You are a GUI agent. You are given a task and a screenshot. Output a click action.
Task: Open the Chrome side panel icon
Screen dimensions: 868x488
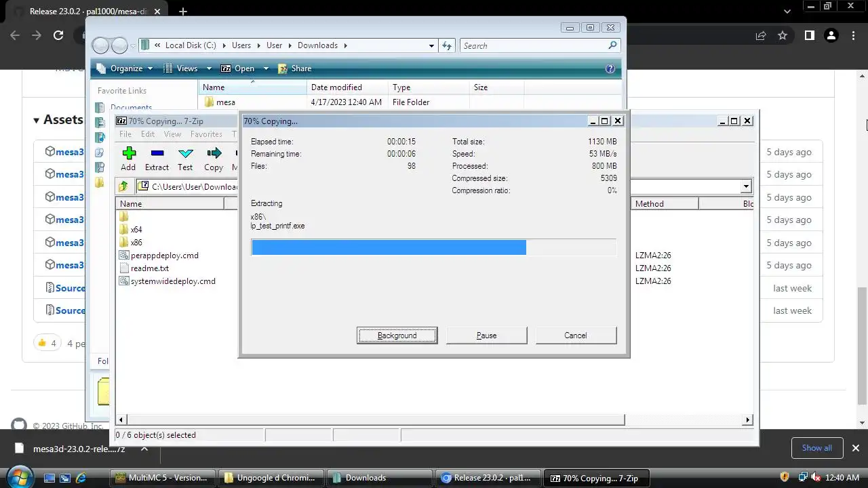809,35
